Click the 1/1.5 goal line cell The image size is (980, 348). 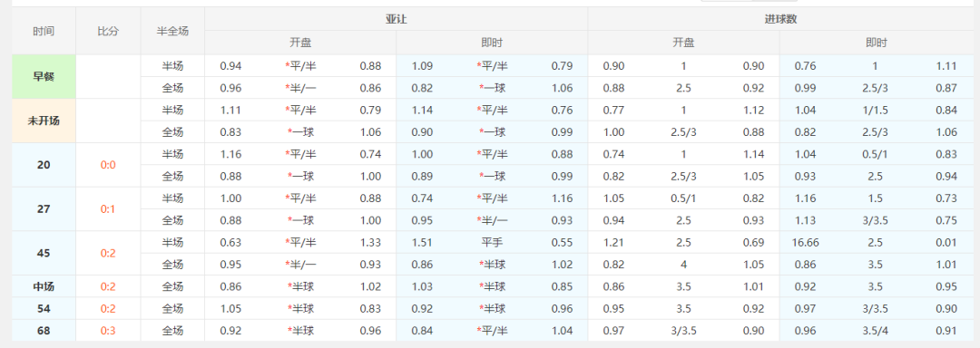[876, 111]
